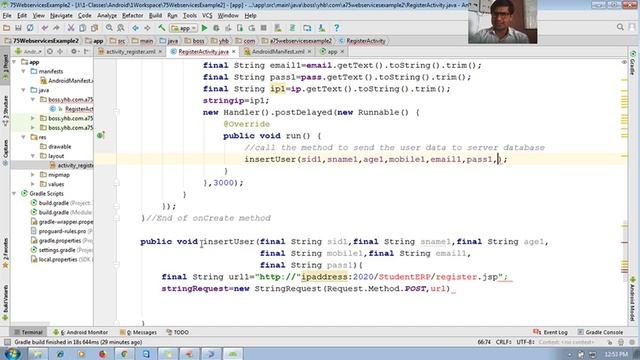Open project panel settings gear icon

73,52
